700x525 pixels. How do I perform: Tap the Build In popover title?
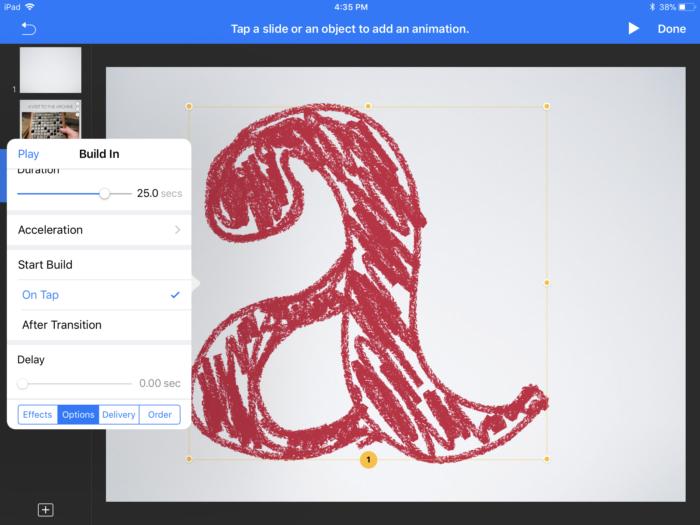[99, 154]
